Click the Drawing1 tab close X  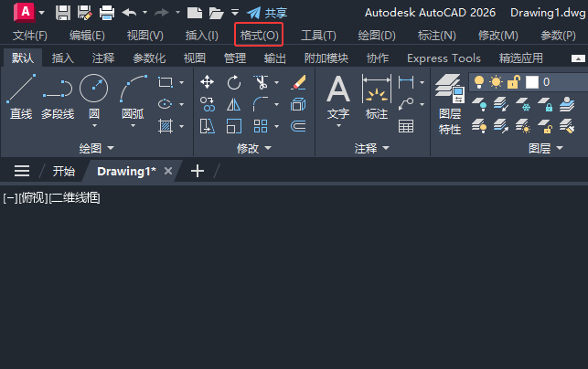coord(168,171)
